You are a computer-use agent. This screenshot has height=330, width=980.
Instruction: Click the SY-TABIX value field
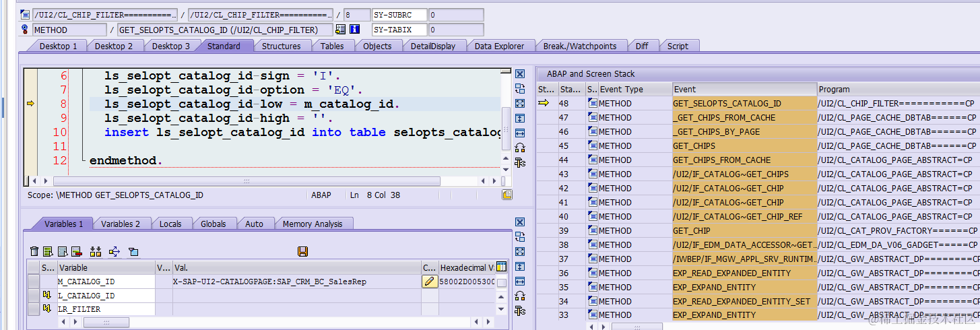(455, 30)
